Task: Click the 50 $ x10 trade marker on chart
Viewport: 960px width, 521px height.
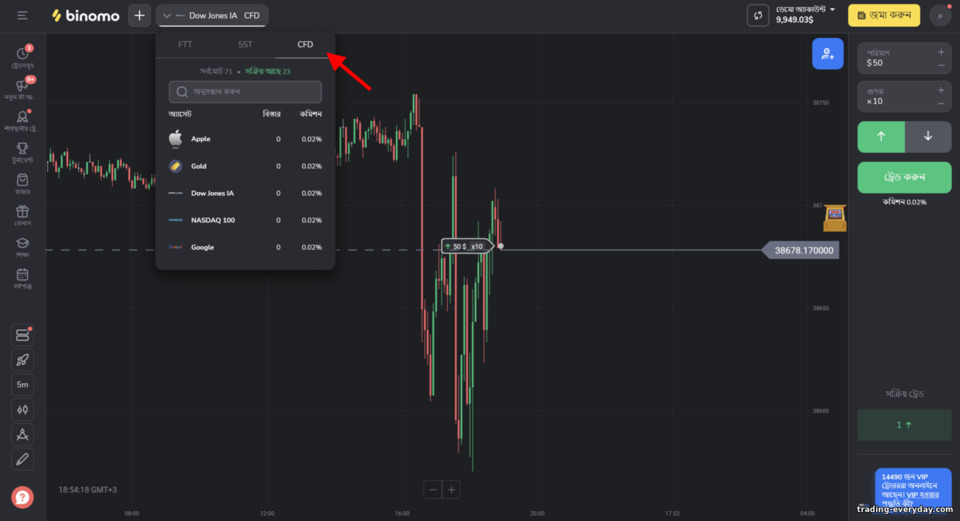Action: click(467, 246)
